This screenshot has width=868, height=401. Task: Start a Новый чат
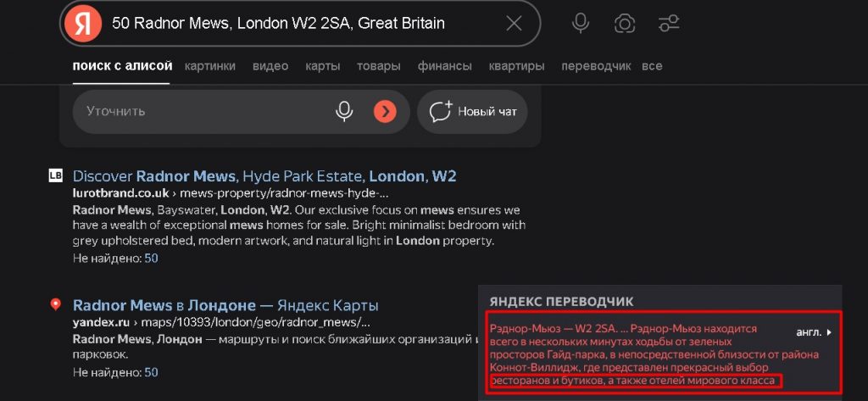pyautogui.click(x=472, y=112)
